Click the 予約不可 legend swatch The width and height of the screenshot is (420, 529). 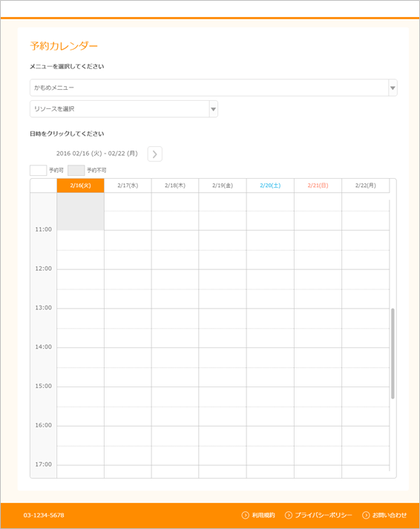click(x=76, y=171)
